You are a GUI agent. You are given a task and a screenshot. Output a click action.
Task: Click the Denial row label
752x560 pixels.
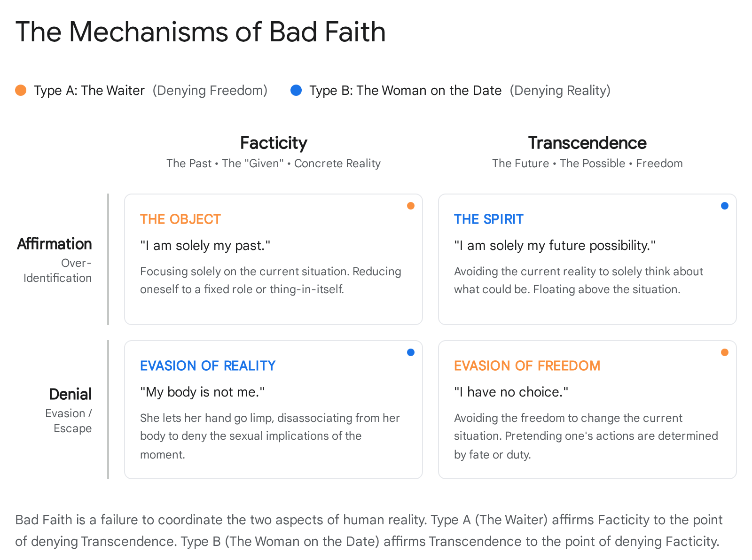pyautogui.click(x=70, y=394)
